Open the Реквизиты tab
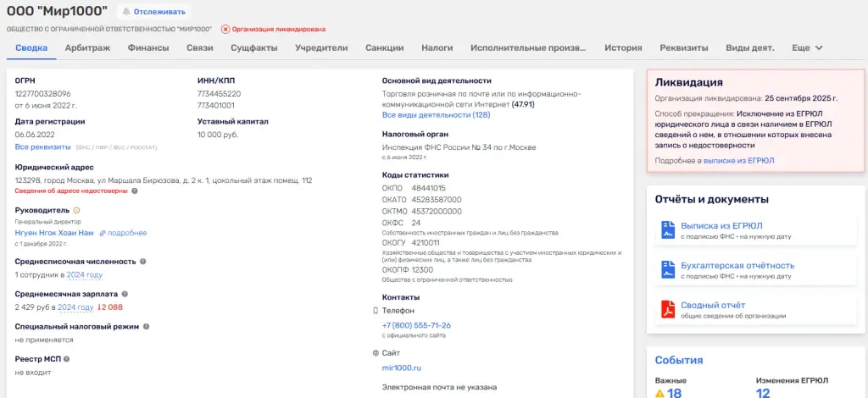Viewport: 868px width, 398px height. 684,47
